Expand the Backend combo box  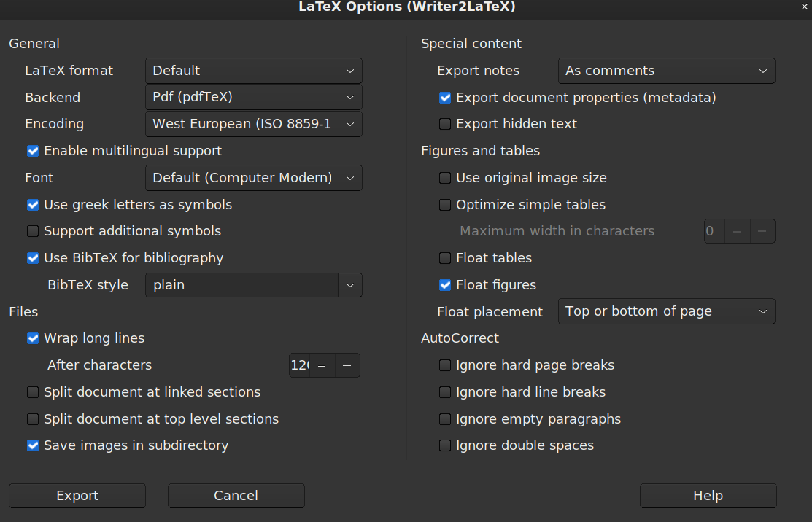click(253, 97)
